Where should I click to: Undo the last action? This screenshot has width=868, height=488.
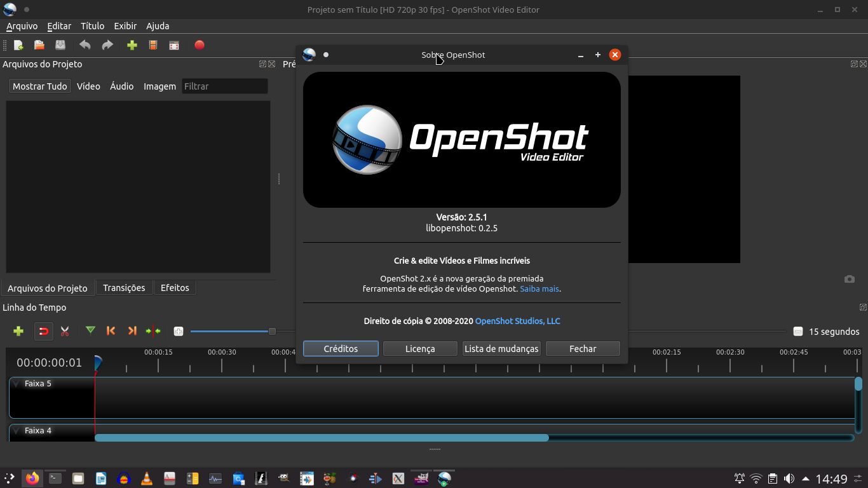[x=85, y=45]
